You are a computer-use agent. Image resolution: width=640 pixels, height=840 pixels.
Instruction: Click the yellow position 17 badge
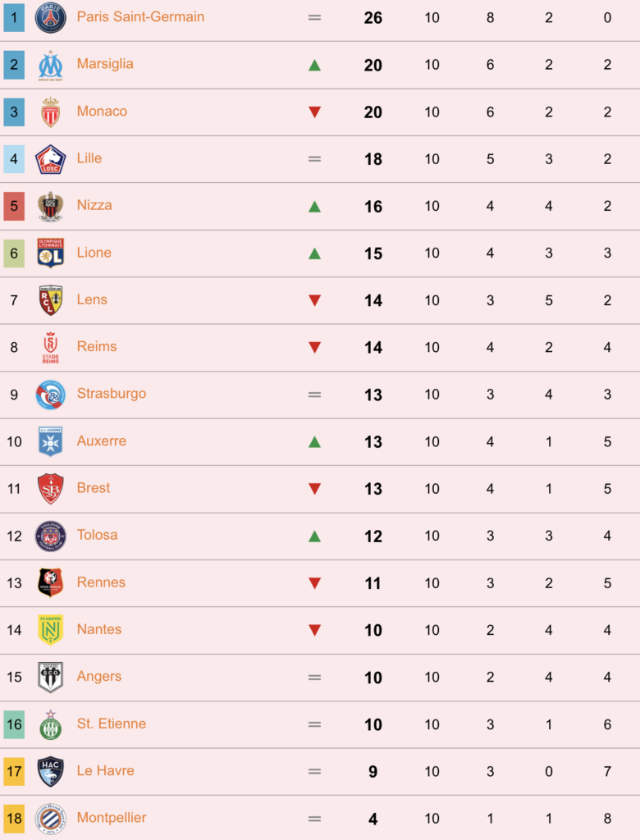14,771
